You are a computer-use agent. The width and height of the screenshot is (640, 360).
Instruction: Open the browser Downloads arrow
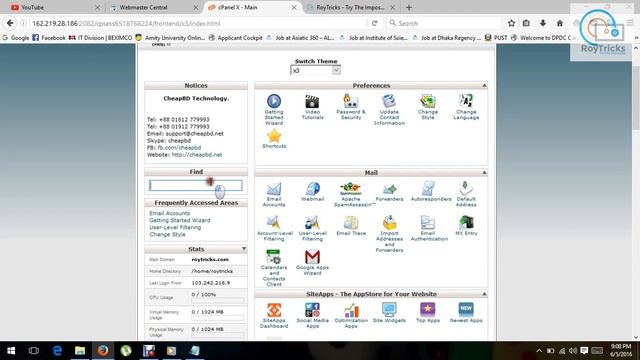543,23
